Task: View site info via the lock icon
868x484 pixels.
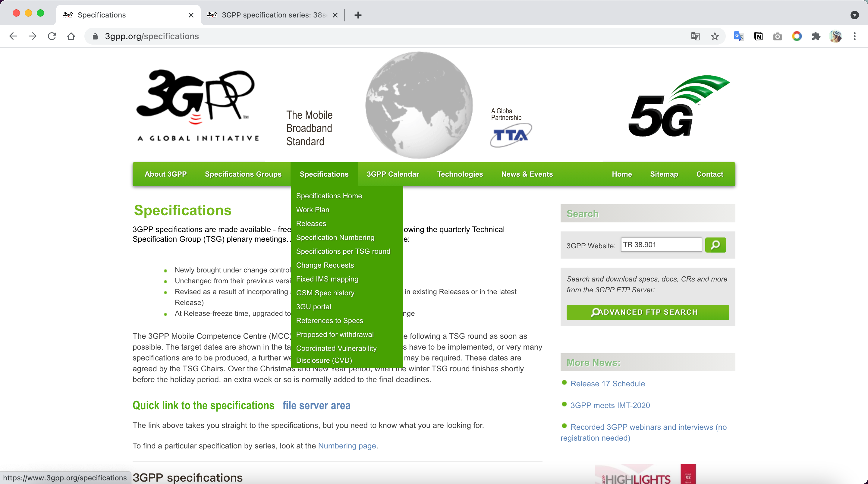Action: tap(95, 36)
